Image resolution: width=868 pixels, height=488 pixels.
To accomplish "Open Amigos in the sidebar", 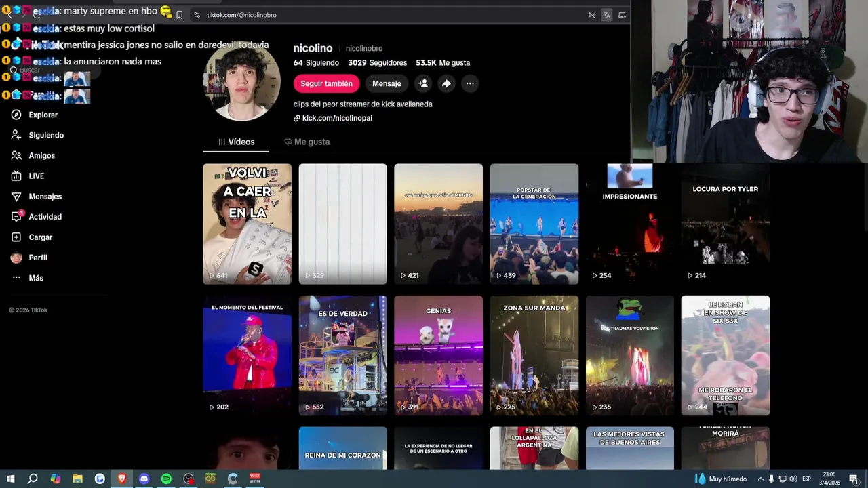I will pos(33,155).
